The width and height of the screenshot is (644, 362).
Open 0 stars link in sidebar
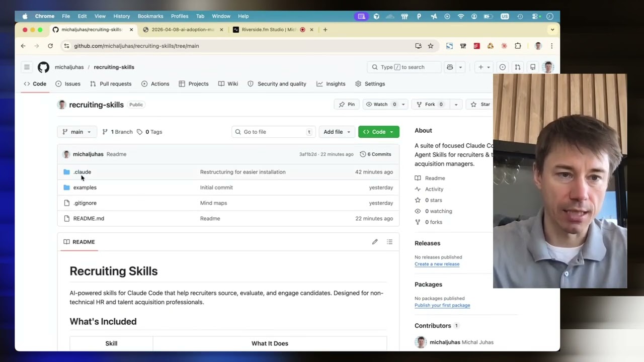tap(429, 200)
